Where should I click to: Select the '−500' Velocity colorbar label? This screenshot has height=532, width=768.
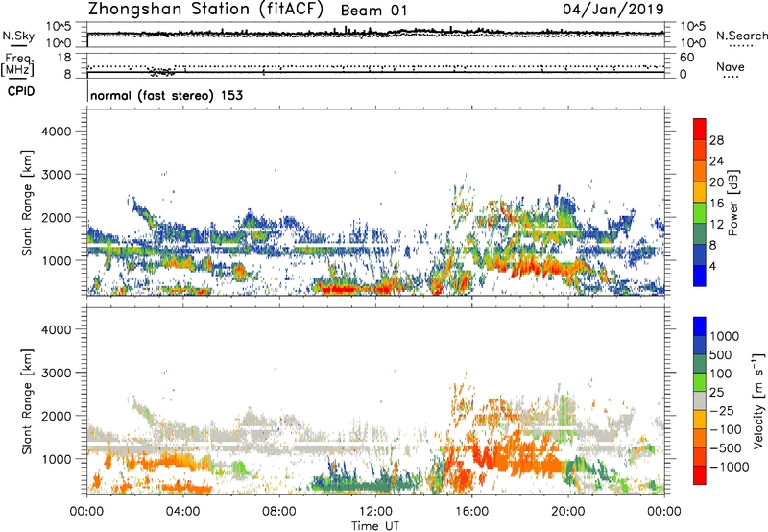click(725, 448)
